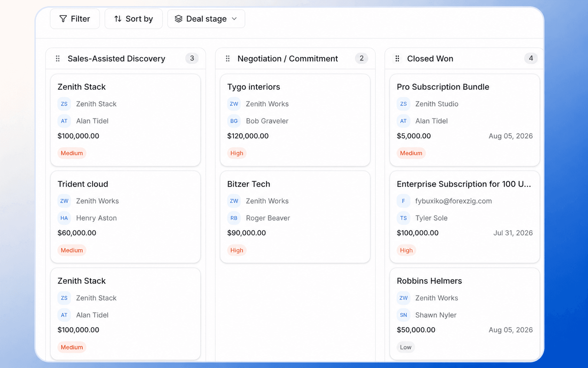The image size is (588, 368).
Task: Click the funnel filter icon
Action: (x=63, y=19)
